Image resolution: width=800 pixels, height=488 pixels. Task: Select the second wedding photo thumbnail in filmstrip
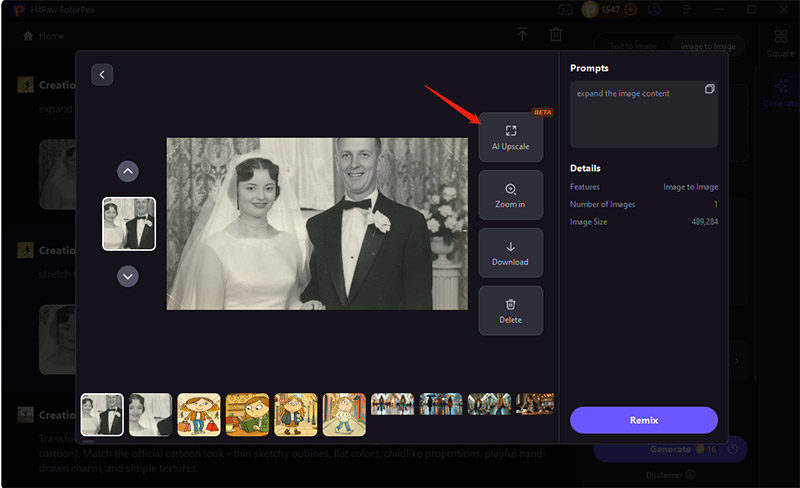pyautogui.click(x=150, y=414)
